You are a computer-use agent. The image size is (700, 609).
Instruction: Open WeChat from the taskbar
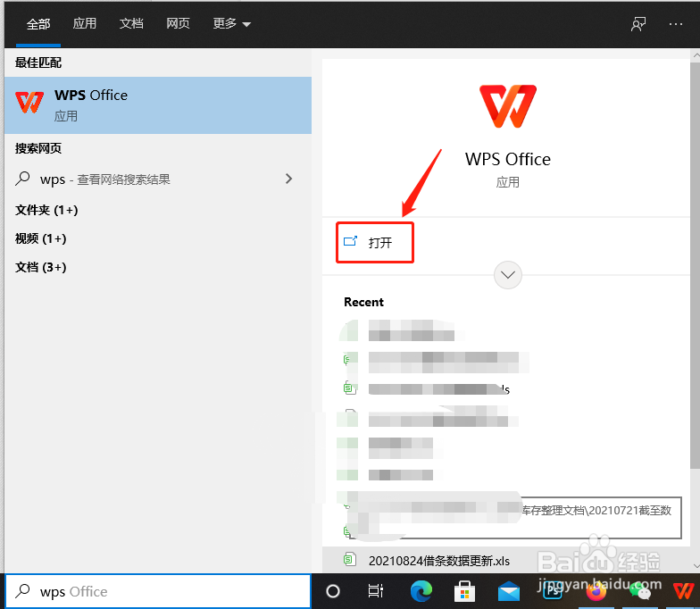(639, 592)
